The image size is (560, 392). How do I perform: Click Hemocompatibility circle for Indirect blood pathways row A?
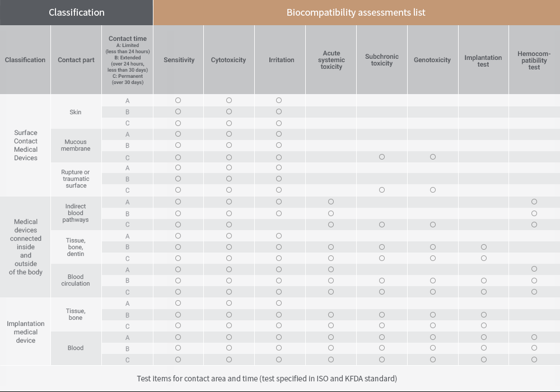click(534, 202)
